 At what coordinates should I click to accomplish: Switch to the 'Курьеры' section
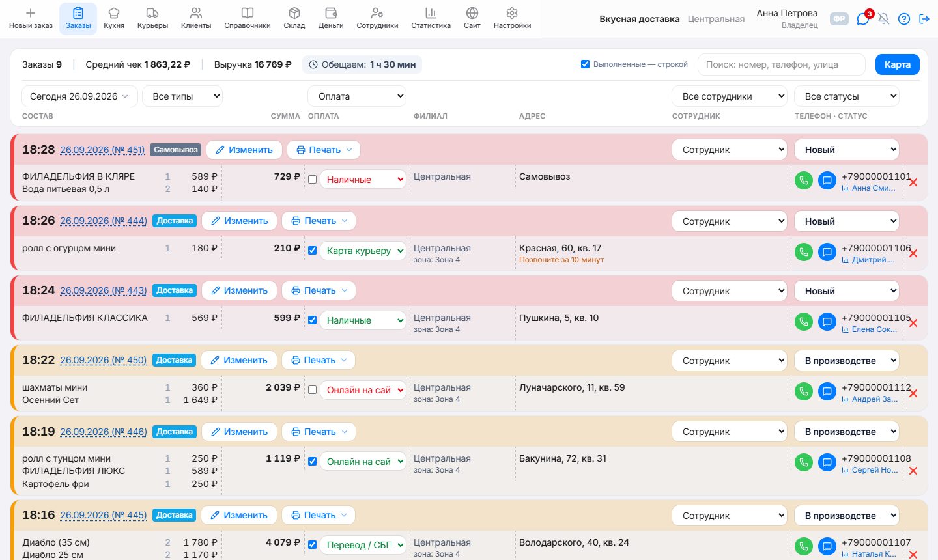152,19
